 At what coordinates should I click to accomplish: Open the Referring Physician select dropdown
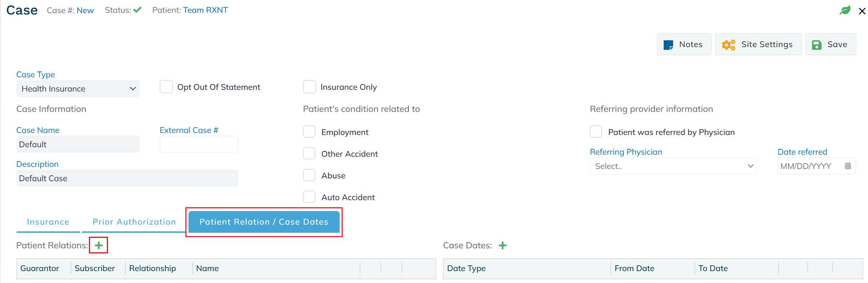coord(673,166)
